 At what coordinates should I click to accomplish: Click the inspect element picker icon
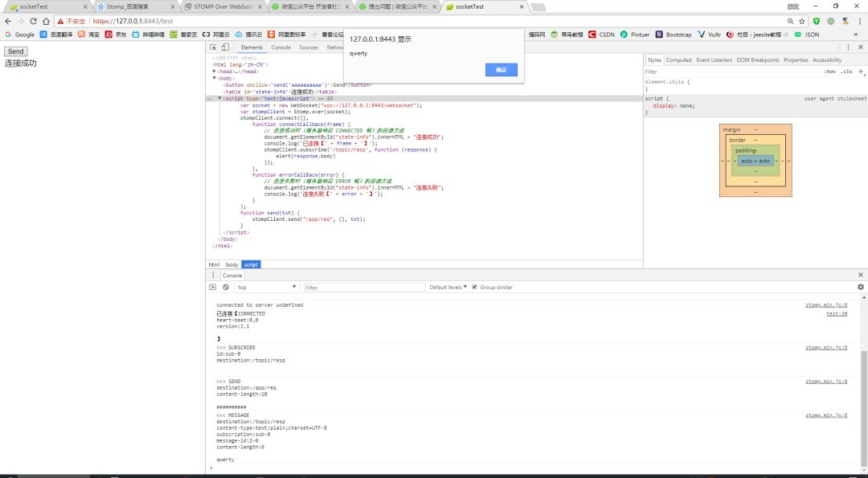click(213, 47)
